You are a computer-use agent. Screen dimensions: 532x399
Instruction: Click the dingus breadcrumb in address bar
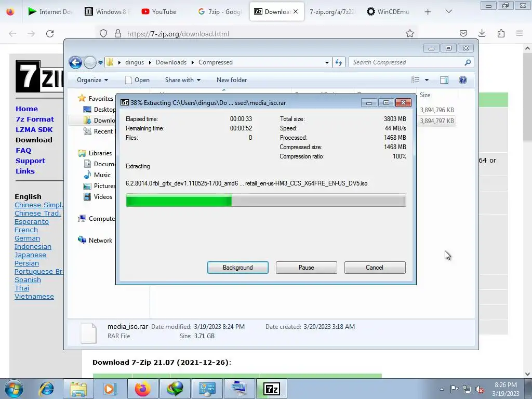[x=135, y=62]
